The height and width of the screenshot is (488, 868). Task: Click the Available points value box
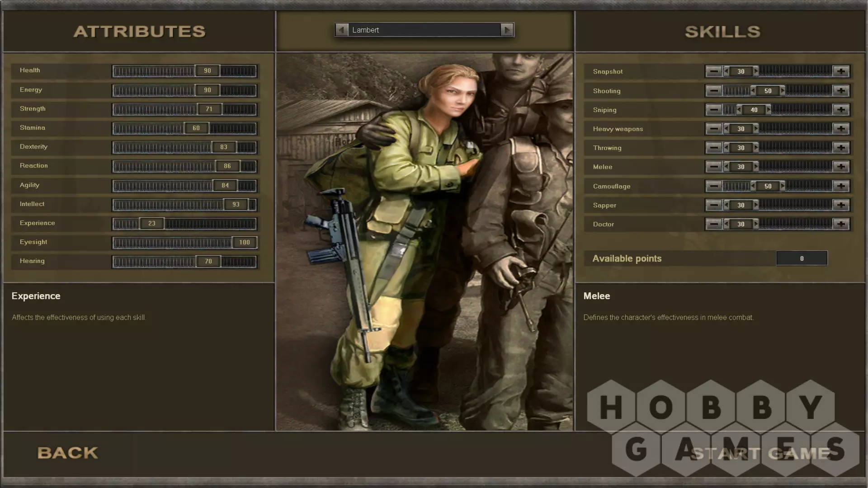[x=802, y=258]
